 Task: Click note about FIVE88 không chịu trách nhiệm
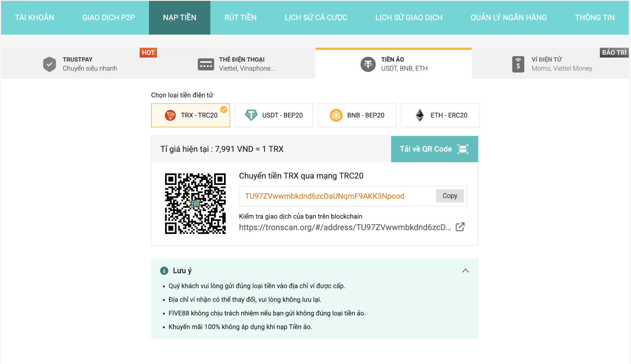pos(267,313)
